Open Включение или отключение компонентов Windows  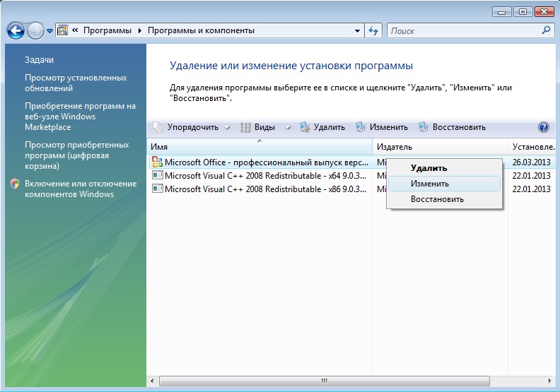pos(80,189)
